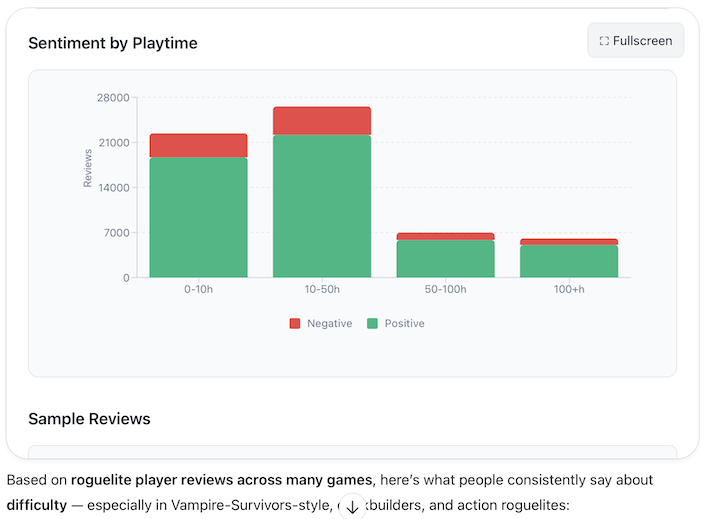Click the scroll-to-bottom arrow icon

click(352, 507)
